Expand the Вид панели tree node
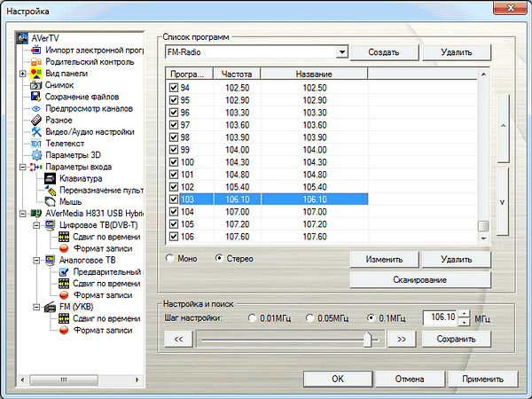 (x=23, y=74)
